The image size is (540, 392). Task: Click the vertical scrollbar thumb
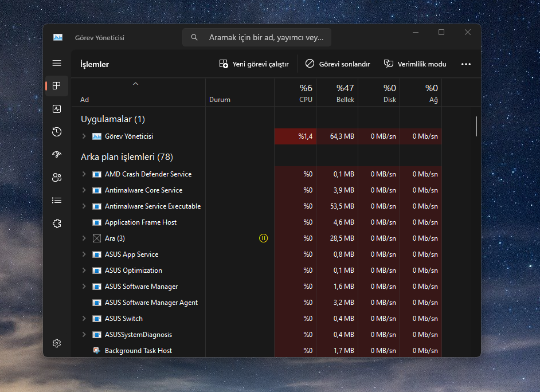[x=476, y=126]
